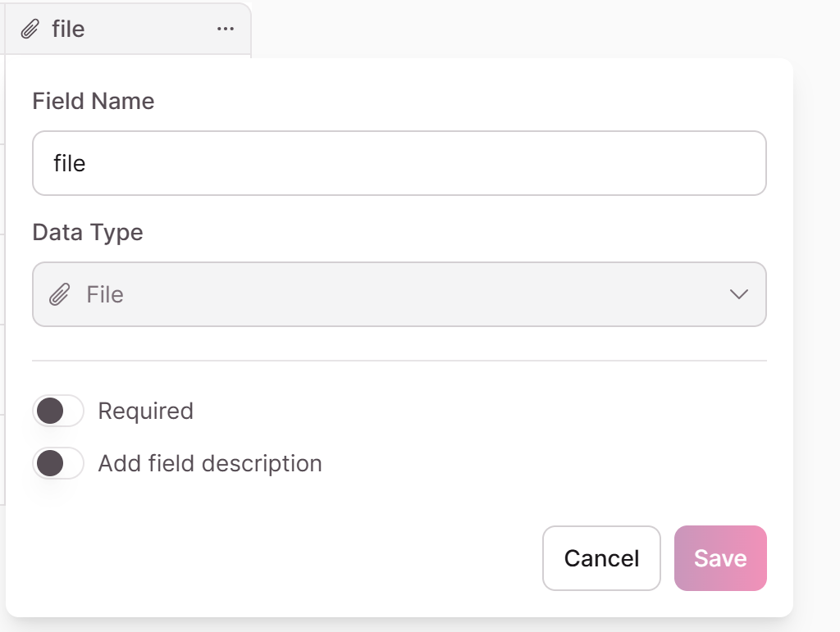Open the File data type dropdown
This screenshot has height=632, width=840.
pyautogui.click(x=399, y=294)
